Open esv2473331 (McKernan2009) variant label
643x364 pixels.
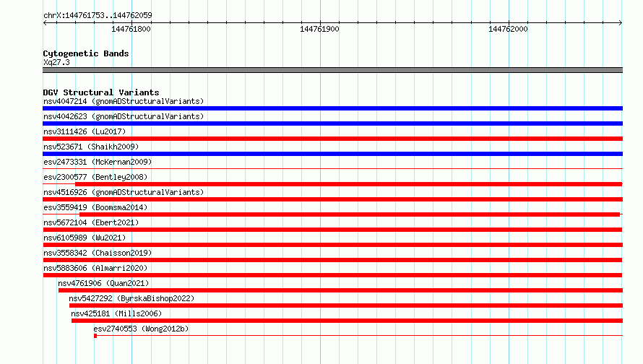click(98, 162)
